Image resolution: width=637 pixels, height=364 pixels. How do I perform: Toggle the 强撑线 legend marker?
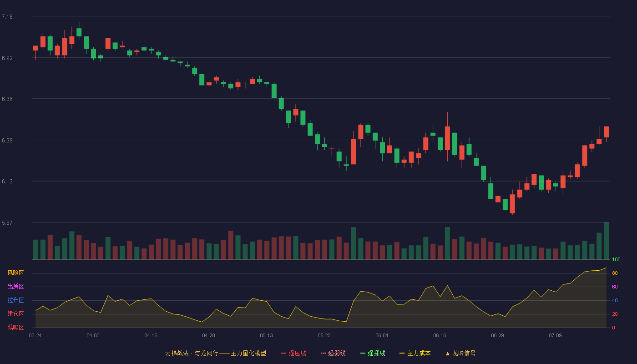[x=363, y=353]
